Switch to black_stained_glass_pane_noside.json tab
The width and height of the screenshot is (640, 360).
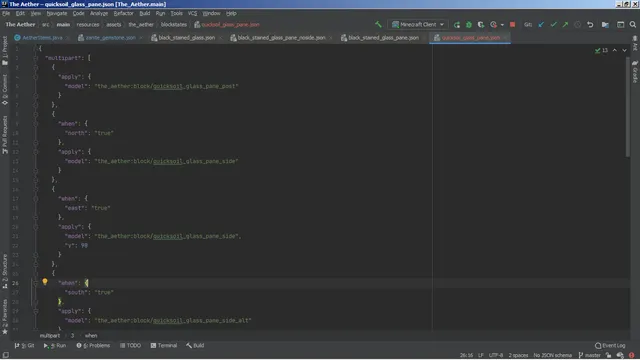pos(281,38)
